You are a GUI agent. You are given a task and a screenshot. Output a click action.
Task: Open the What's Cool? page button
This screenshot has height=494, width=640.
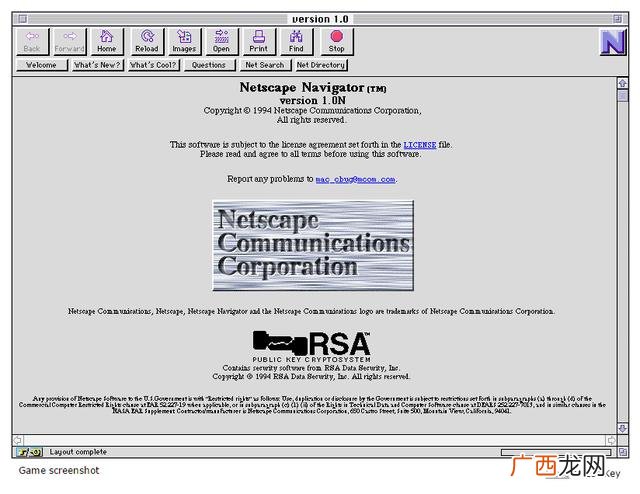(153, 65)
